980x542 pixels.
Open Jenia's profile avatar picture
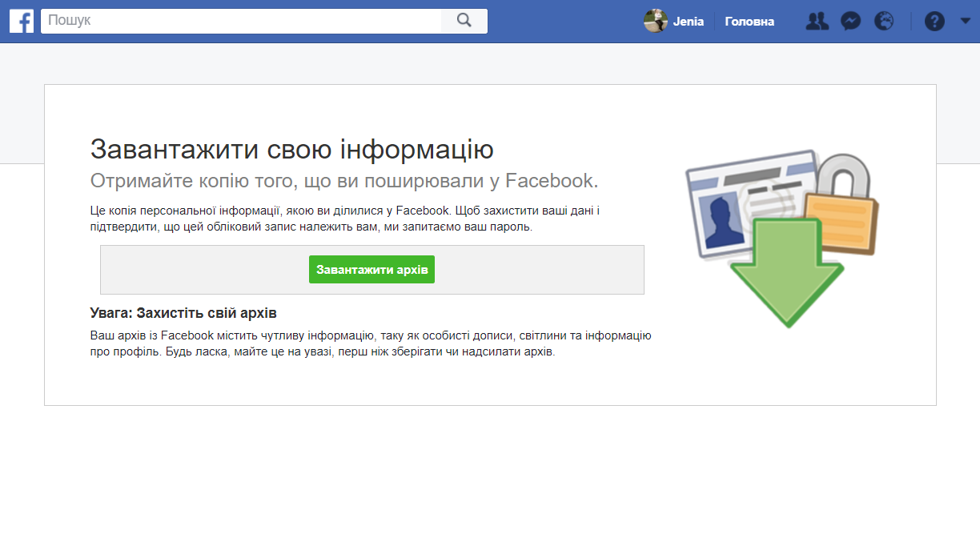[x=655, y=22]
